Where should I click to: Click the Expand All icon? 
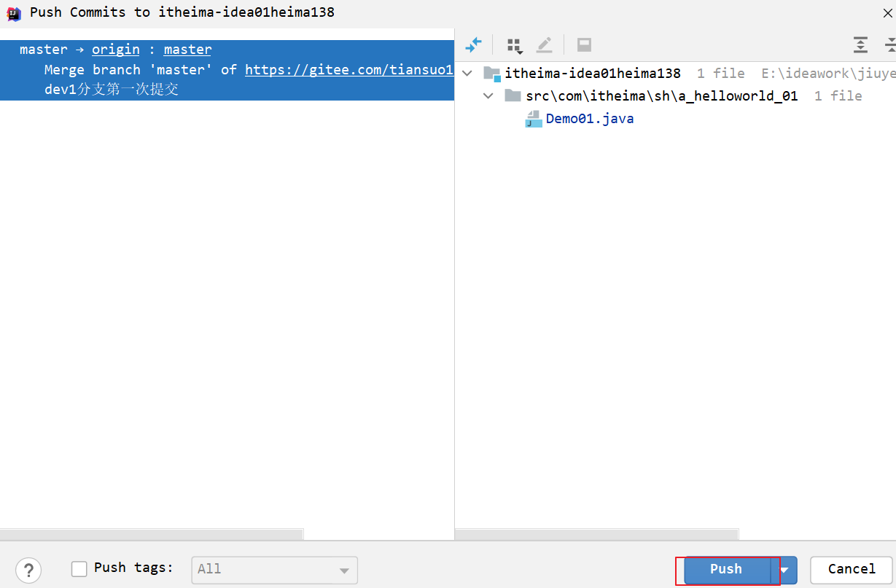(860, 45)
